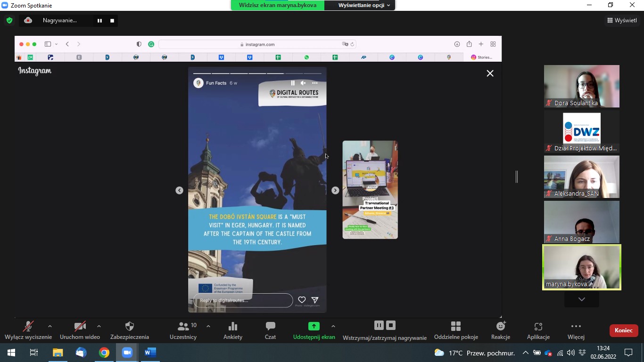Open the Zabezpieczenia security options
This screenshot has height=362, width=644.
pyautogui.click(x=129, y=330)
